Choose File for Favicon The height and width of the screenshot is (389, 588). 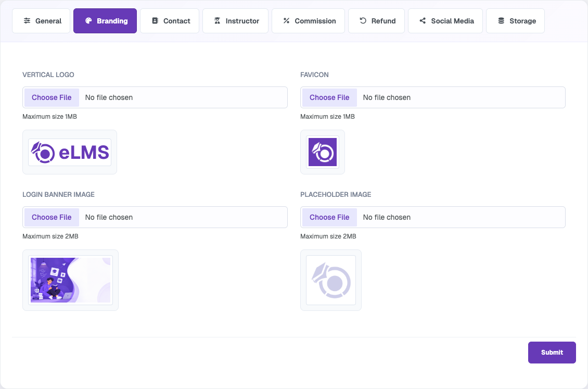pos(329,97)
